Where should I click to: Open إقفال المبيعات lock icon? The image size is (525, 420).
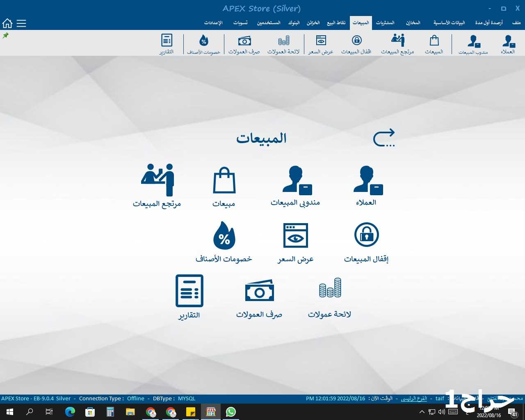[x=366, y=235]
